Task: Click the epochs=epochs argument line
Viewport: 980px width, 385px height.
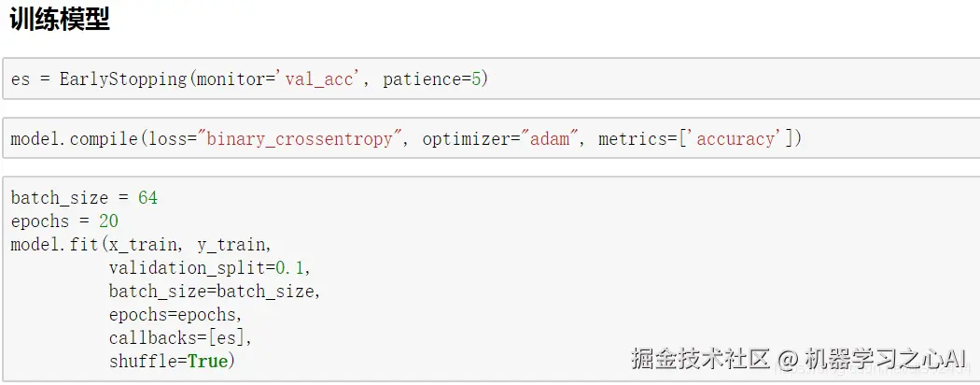Action: [175, 314]
